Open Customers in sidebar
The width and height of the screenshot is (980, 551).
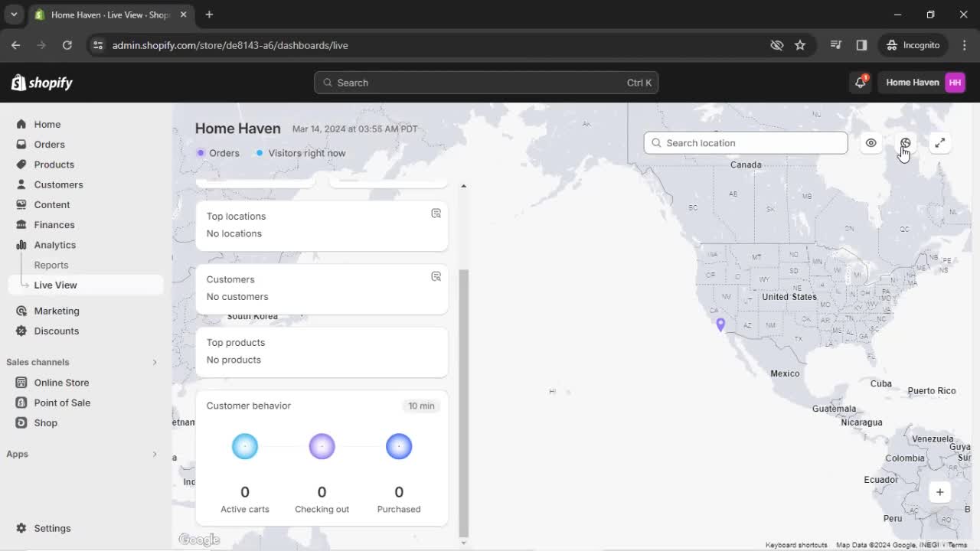point(58,184)
